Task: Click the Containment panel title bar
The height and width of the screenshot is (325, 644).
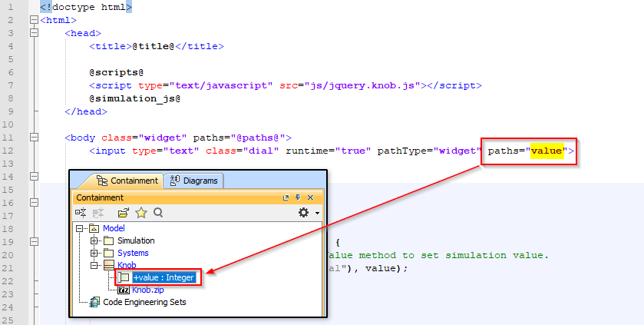Action: point(198,197)
